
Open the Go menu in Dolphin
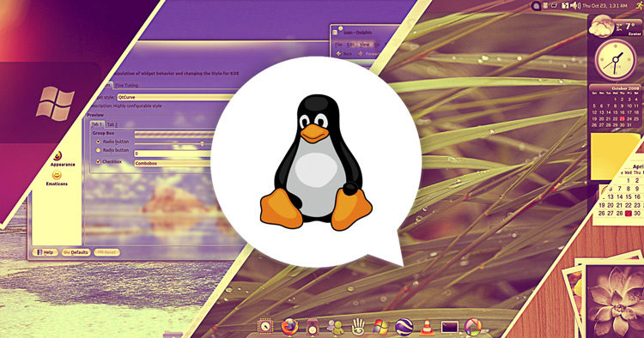pyautogui.click(x=377, y=45)
